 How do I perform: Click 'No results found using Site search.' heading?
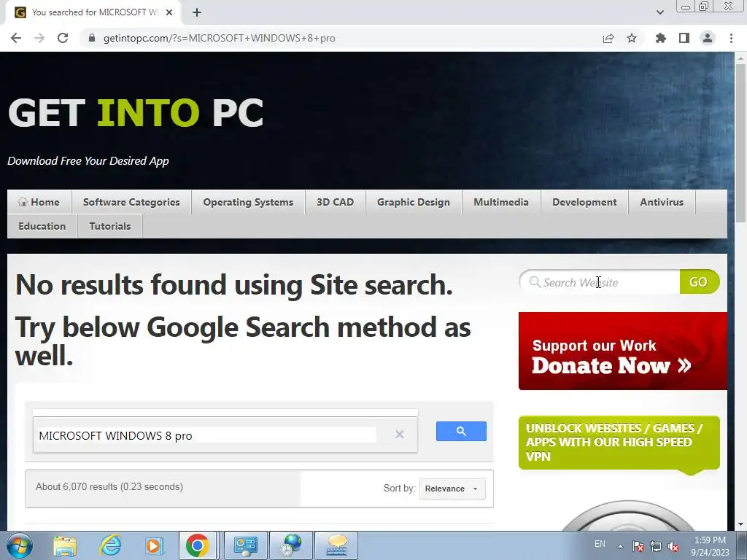[x=234, y=285]
